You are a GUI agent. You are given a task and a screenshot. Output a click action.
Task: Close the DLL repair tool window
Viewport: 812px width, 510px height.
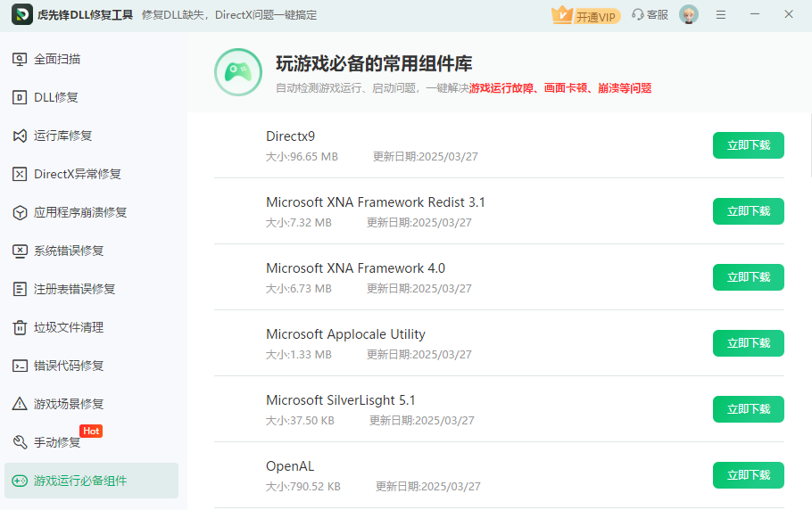tap(788, 14)
